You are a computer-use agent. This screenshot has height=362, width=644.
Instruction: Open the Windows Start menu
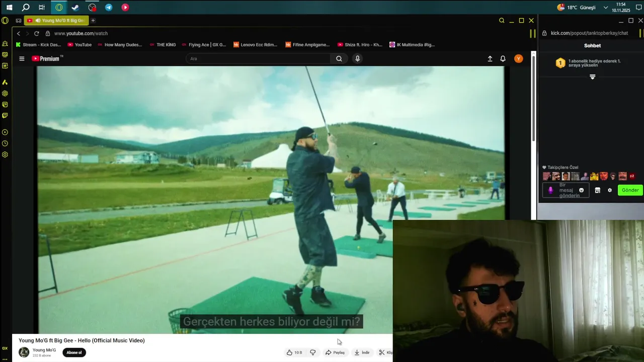[9, 8]
